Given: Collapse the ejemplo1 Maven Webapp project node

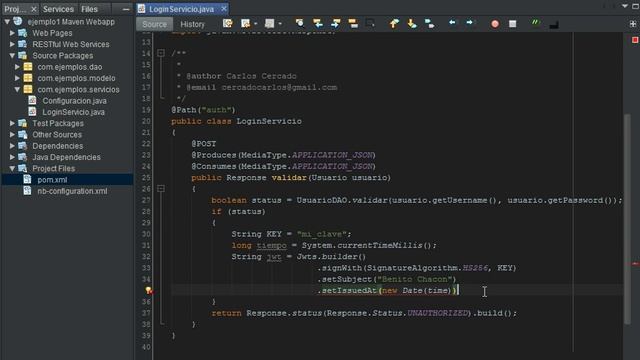Looking at the screenshot, I should (7, 22).
